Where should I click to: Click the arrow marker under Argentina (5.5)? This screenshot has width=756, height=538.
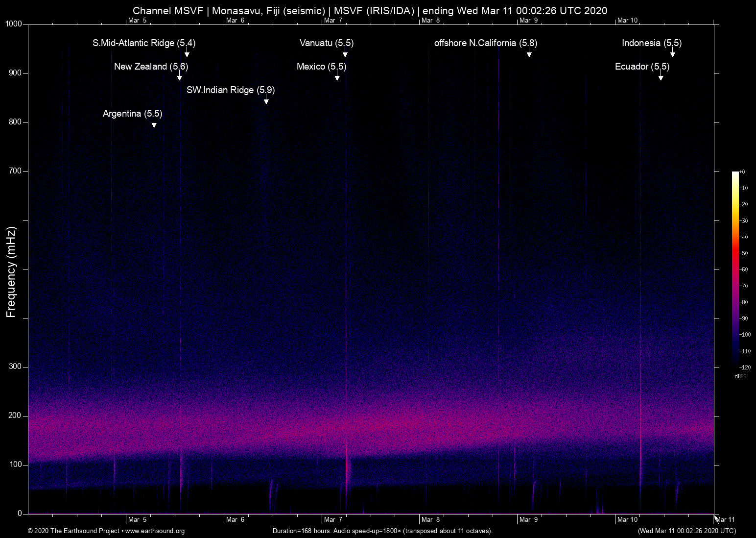pos(154,124)
